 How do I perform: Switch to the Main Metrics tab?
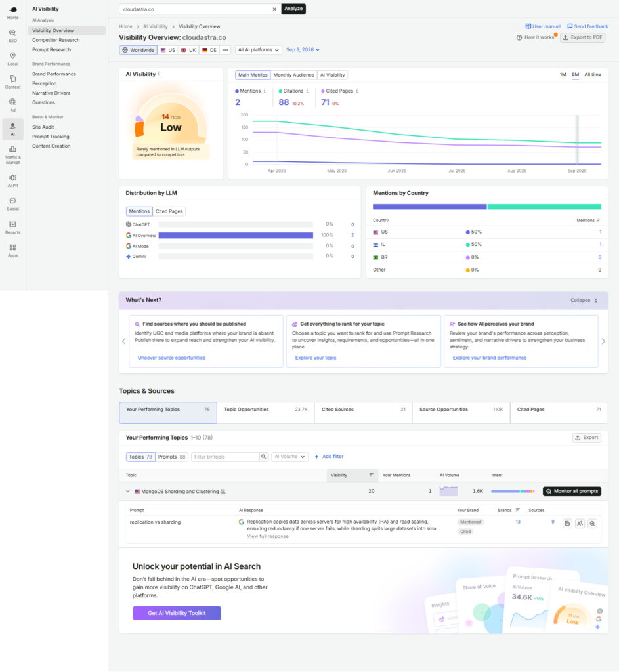pos(253,75)
